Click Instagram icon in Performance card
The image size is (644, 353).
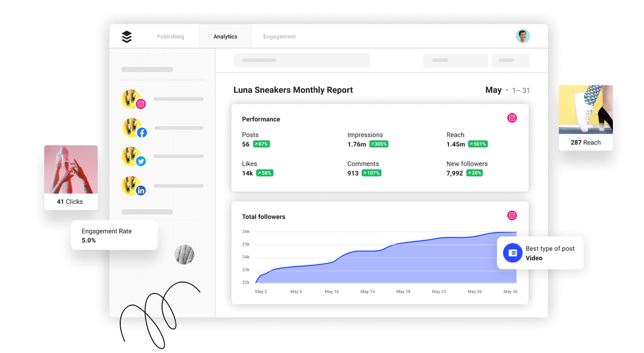pos(512,118)
